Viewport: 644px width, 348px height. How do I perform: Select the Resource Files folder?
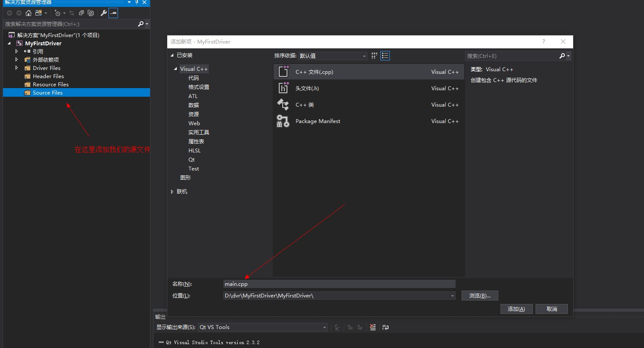pos(51,84)
